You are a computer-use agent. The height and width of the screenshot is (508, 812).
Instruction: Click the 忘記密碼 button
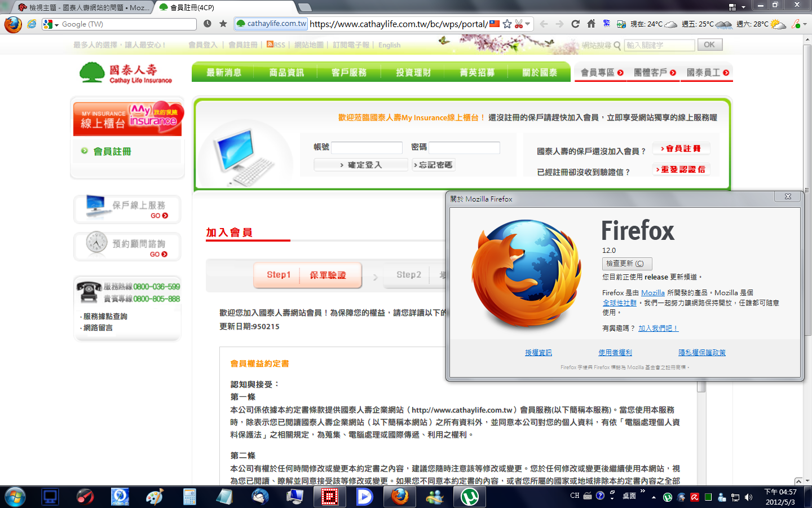(433, 165)
